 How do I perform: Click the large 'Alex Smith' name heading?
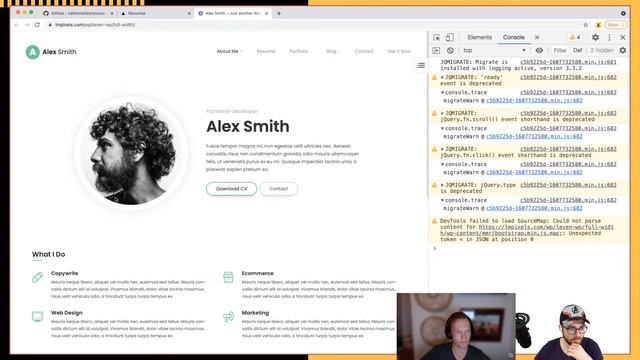point(248,127)
